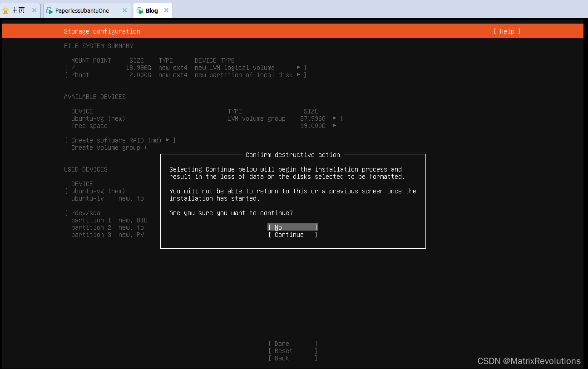Switch to the 主页 home tab

tap(18, 10)
